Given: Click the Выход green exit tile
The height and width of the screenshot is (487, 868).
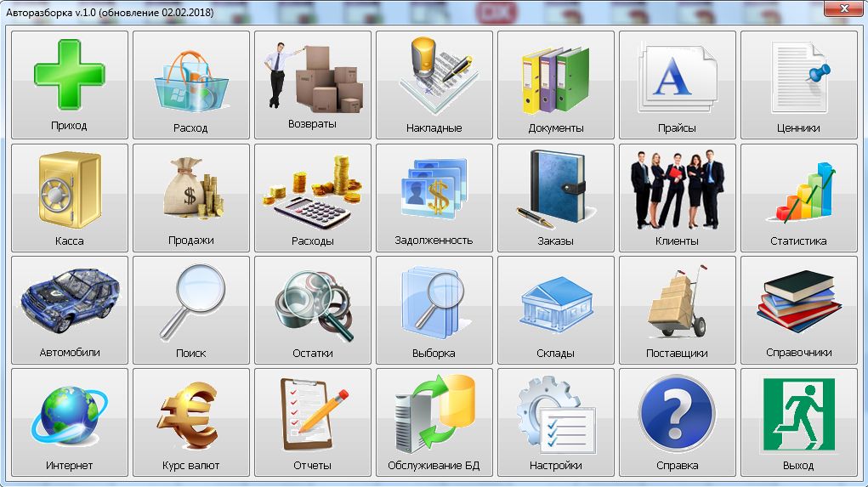Looking at the screenshot, I should pyautogui.click(x=799, y=422).
